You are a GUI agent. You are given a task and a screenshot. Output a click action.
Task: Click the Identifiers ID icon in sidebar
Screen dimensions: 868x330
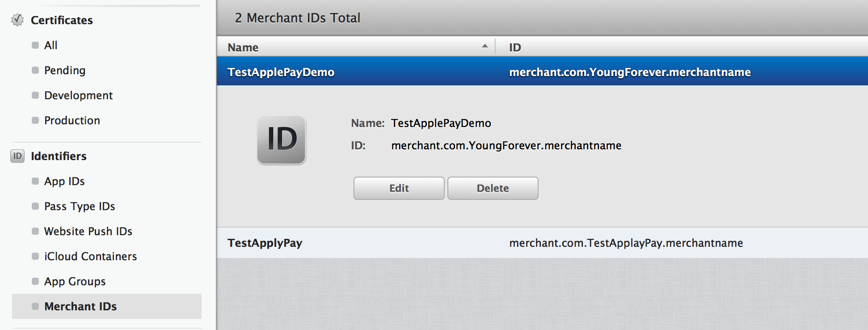point(17,156)
